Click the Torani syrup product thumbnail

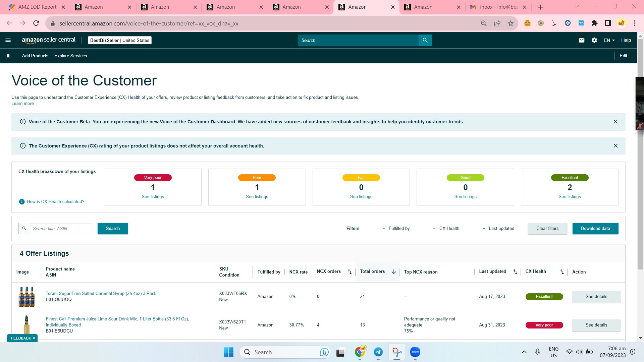tap(26, 297)
